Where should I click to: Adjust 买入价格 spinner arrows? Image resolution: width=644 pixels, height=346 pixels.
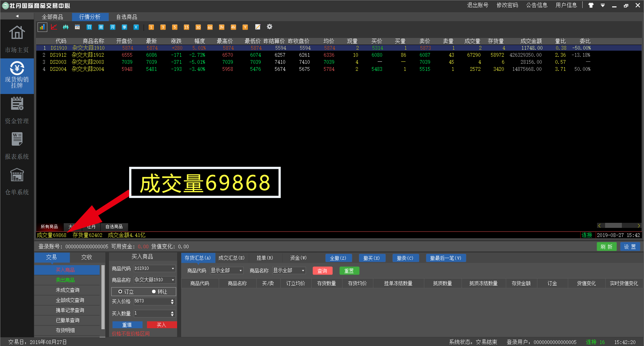click(x=172, y=302)
